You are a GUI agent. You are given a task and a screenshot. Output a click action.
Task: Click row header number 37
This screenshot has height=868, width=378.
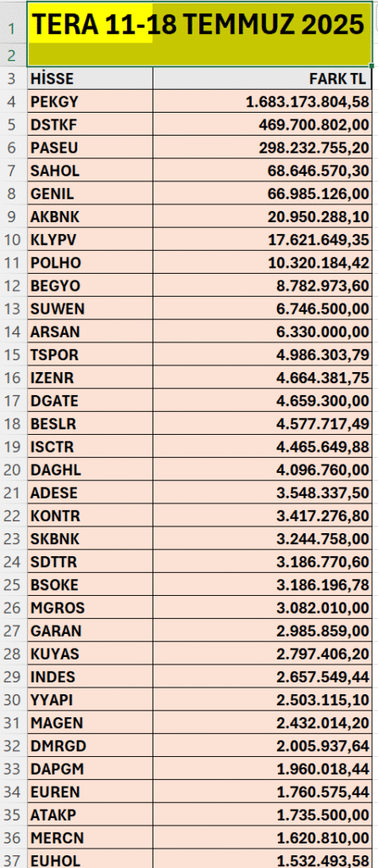pyautogui.click(x=14, y=860)
